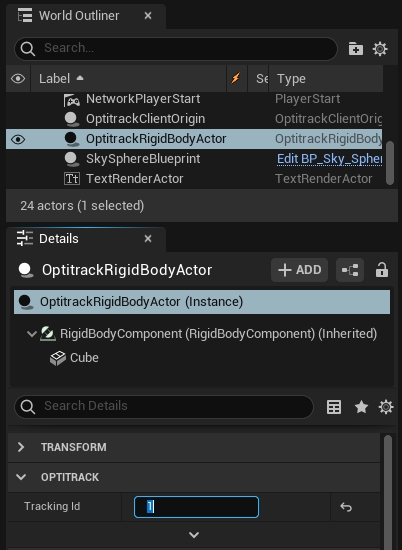Open Edit BP_Sky_Sphere link

tap(329, 159)
